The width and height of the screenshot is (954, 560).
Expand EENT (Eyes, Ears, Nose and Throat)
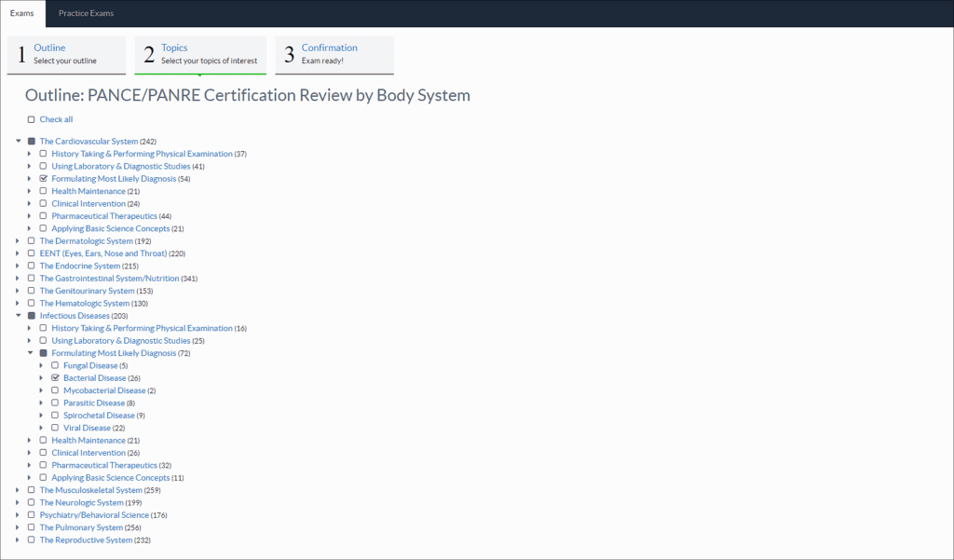pos(18,253)
